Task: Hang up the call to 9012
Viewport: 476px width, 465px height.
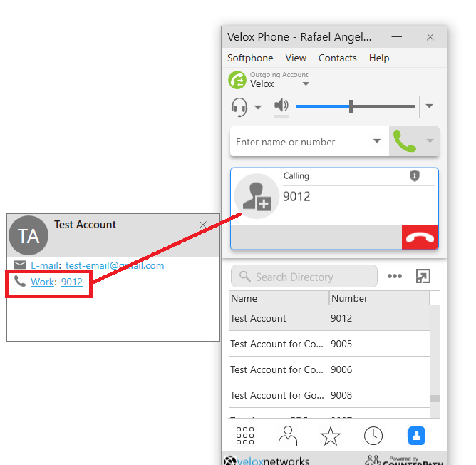Action: [x=420, y=237]
